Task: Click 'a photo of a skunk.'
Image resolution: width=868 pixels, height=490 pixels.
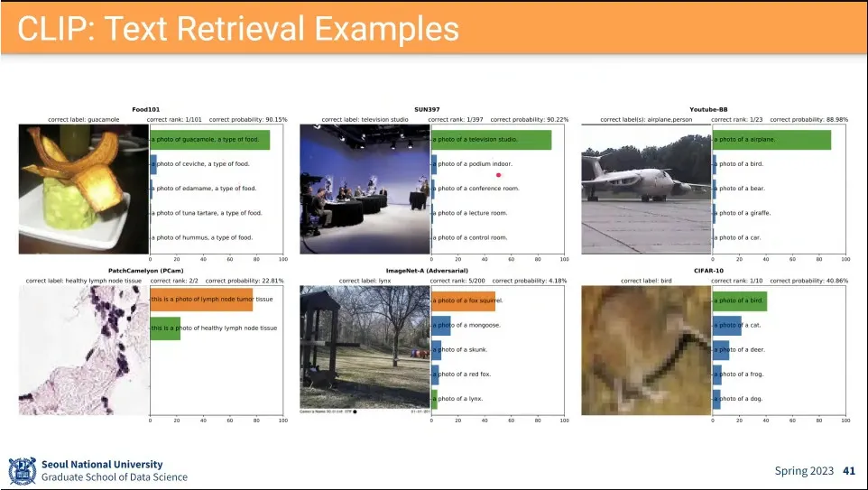Action: click(459, 349)
